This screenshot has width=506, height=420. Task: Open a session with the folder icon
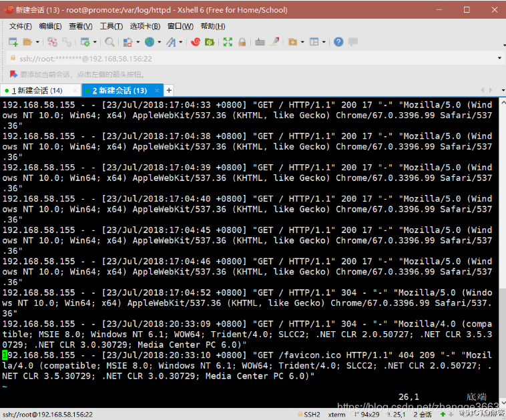pyautogui.click(x=28, y=42)
